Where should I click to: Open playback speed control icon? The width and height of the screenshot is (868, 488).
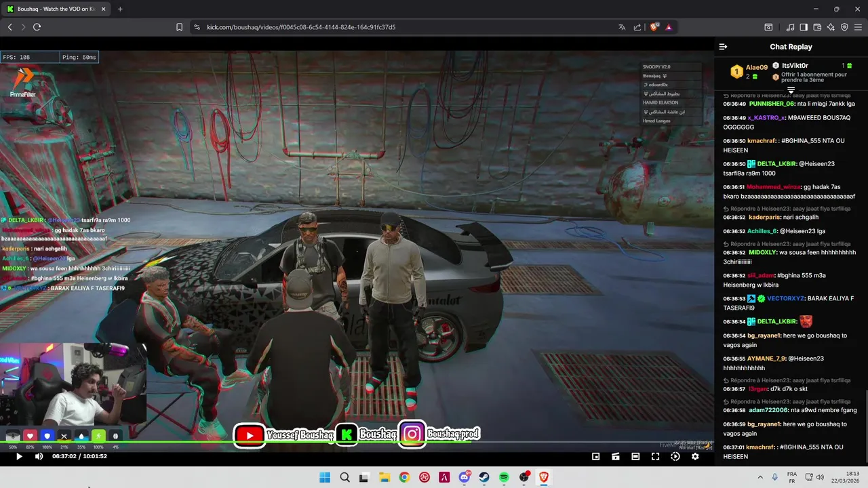point(675,456)
